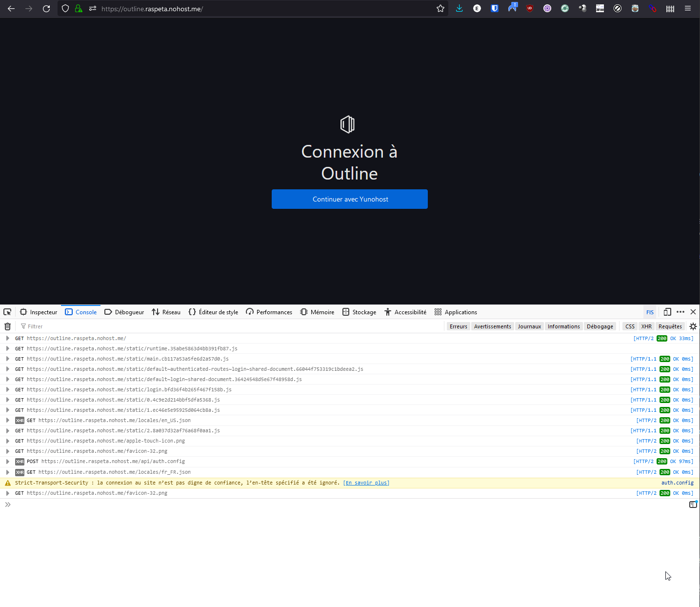Screen dimensions: 700x607
Task: Click Continuer avec Yunohost button
Action: [x=350, y=199]
